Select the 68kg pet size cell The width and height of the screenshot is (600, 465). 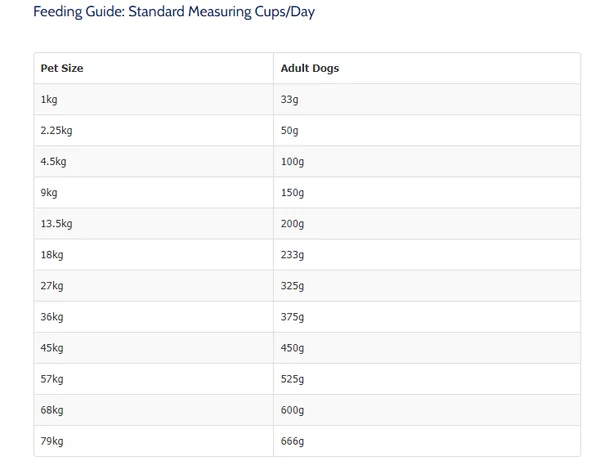tap(52, 409)
